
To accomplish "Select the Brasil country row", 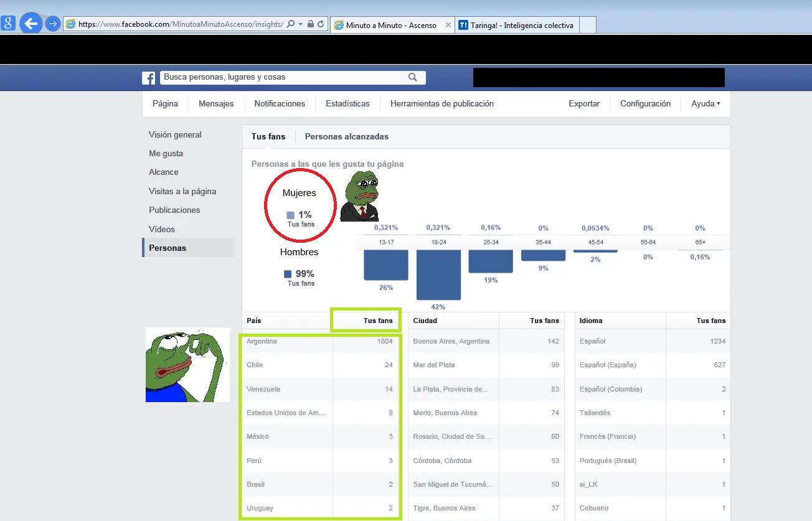I will point(321,484).
